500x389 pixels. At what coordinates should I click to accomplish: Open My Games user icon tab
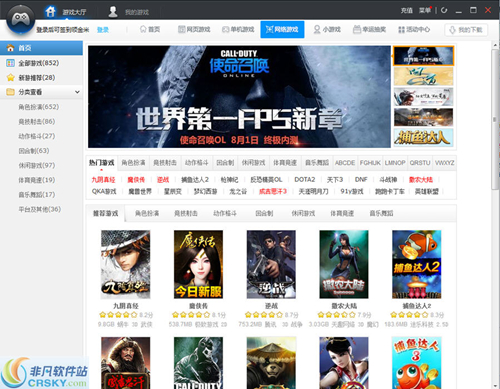click(129, 12)
